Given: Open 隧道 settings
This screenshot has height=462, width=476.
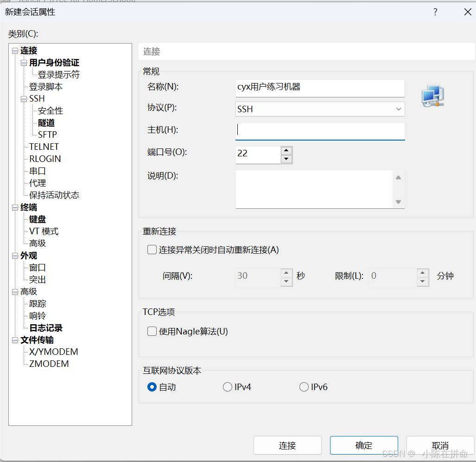Looking at the screenshot, I should tap(46, 123).
